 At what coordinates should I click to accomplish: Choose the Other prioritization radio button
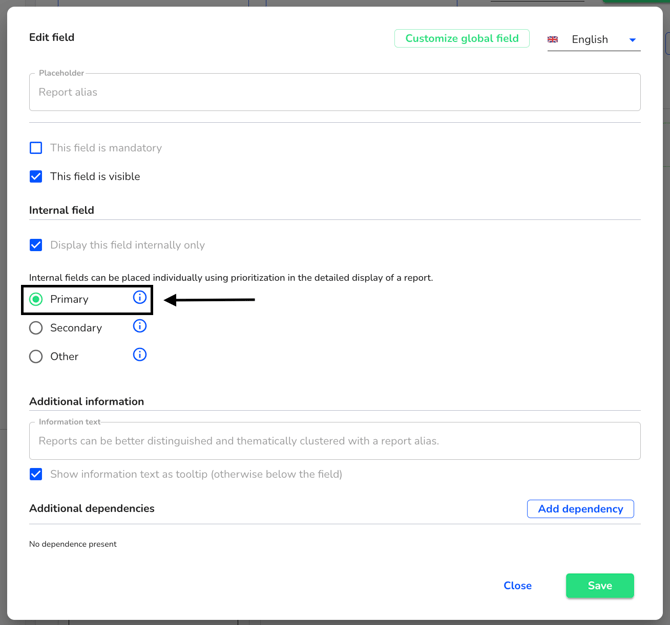36,357
